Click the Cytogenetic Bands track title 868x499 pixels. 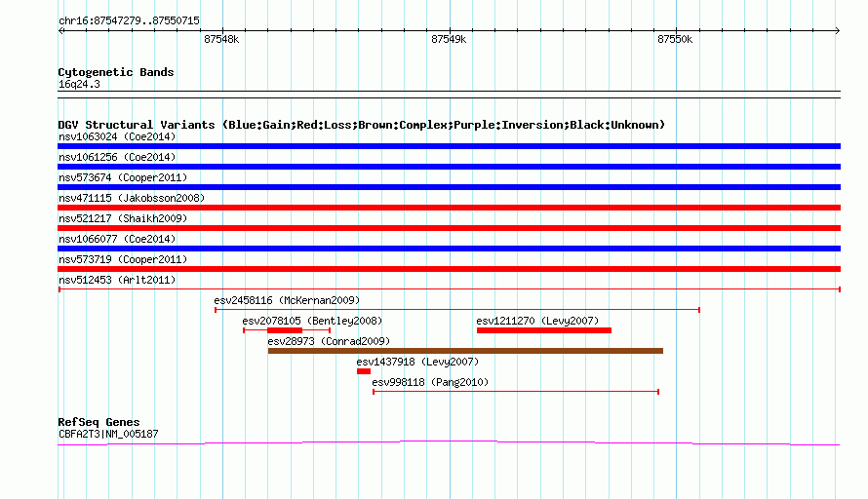coord(116,72)
